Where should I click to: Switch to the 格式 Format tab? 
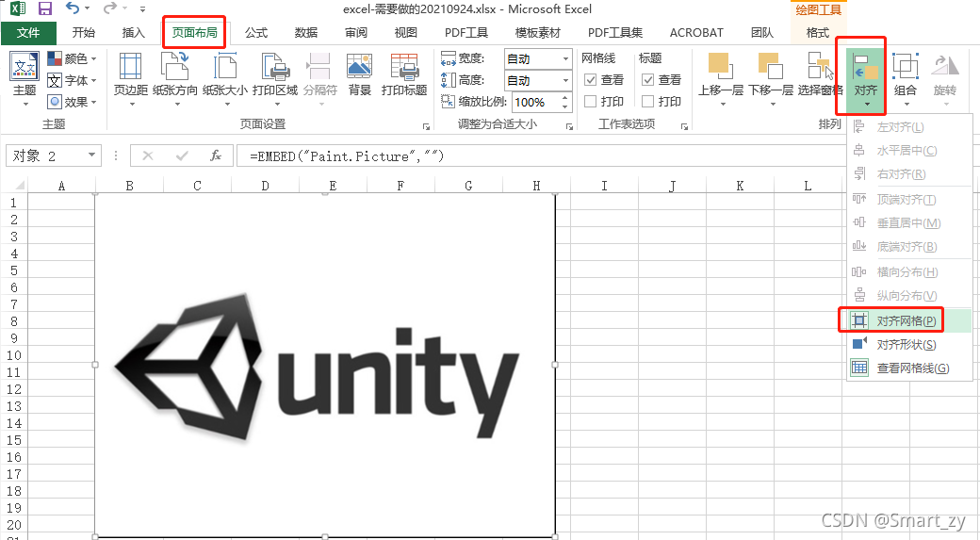point(818,32)
